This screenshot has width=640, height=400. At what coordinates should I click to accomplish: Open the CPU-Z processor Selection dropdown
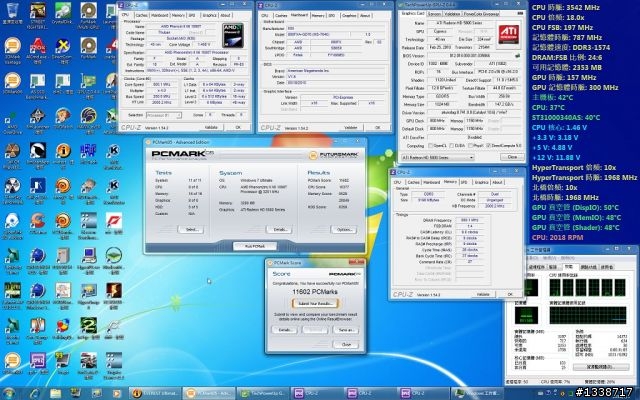click(164, 116)
